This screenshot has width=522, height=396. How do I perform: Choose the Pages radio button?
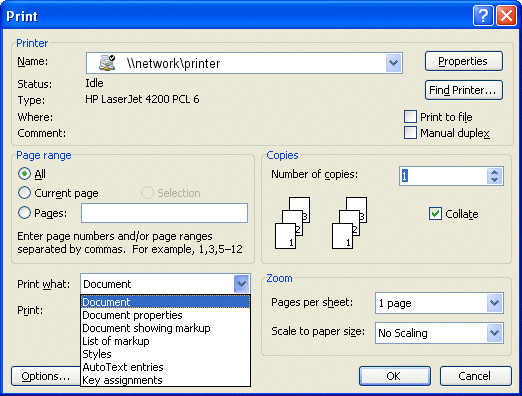24,213
